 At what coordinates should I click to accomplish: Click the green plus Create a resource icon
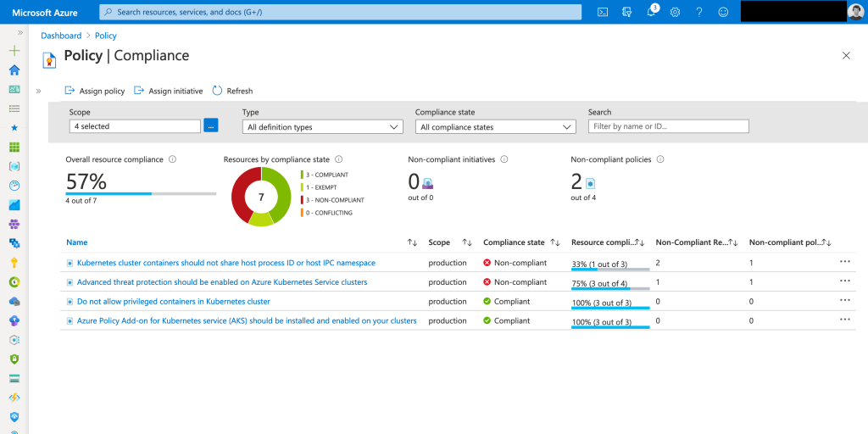14,51
